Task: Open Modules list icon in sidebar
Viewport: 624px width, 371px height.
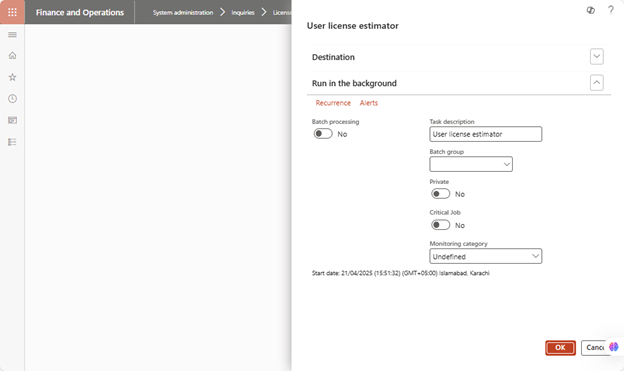Action: pyautogui.click(x=12, y=142)
